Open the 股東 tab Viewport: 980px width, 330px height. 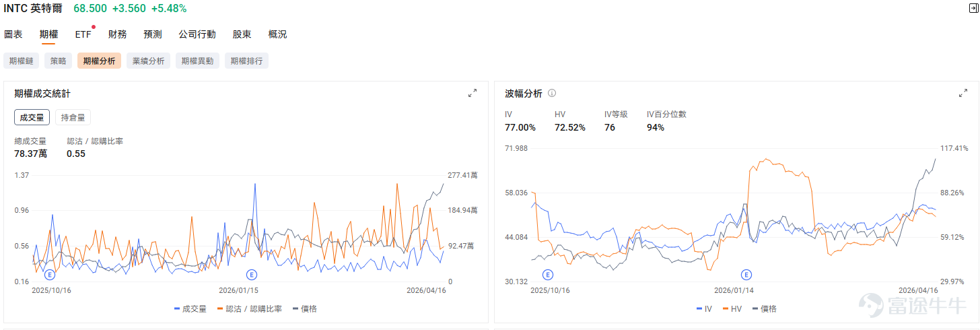pyautogui.click(x=242, y=34)
